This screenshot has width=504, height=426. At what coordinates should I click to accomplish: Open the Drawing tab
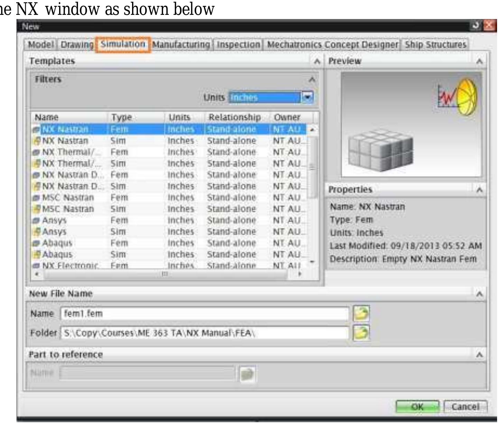pos(77,45)
